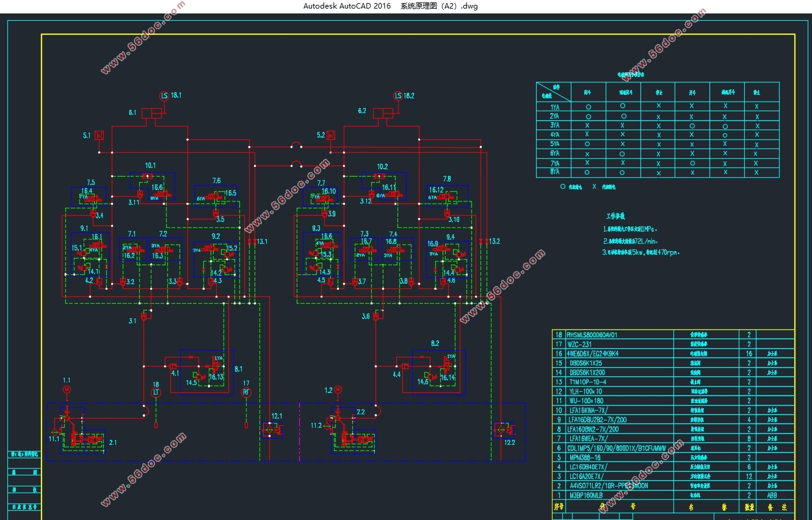Select hydraulic cylinder symbol 6.2
The height and width of the screenshot is (520, 812).
(x=383, y=113)
